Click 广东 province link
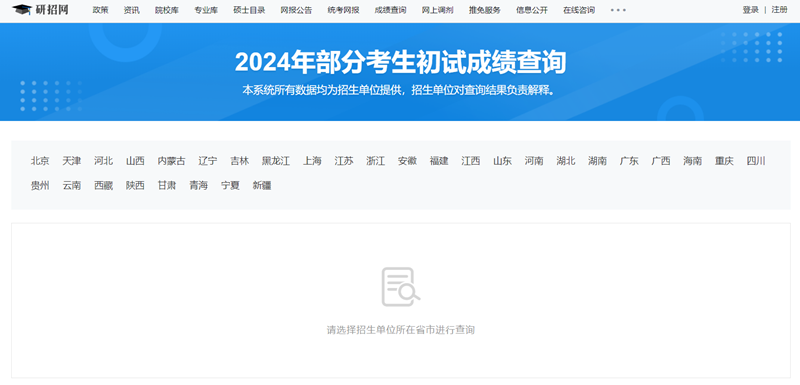Image resolution: width=800 pixels, height=385 pixels. point(629,161)
